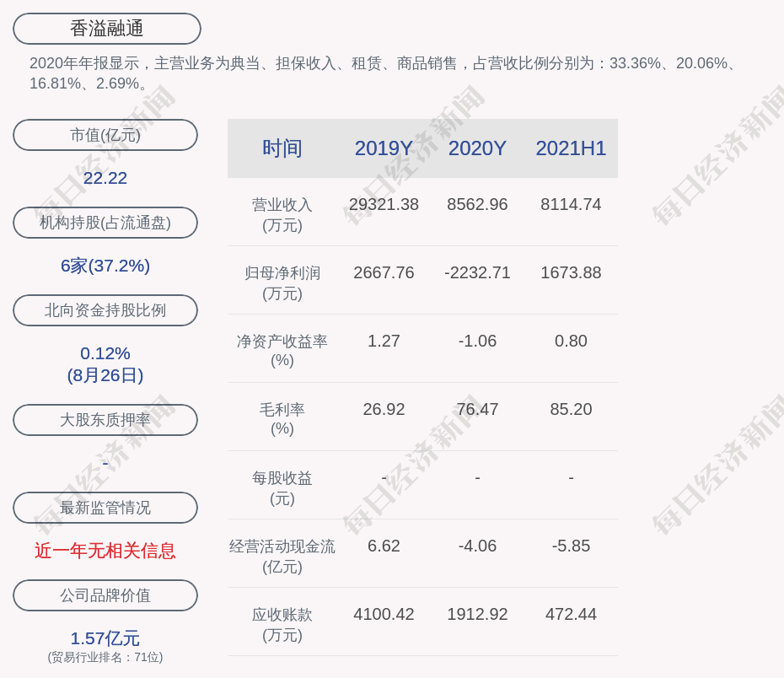Click the 时间 column header
Screen dimensions: 784x678
pos(282,148)
